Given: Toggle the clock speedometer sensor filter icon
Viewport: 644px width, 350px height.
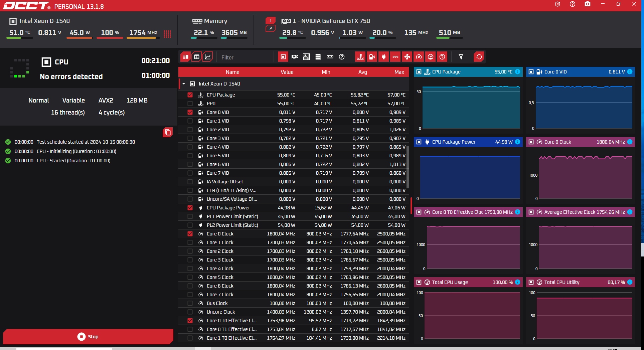Looking at the screenshot, I should click(419, 57).
